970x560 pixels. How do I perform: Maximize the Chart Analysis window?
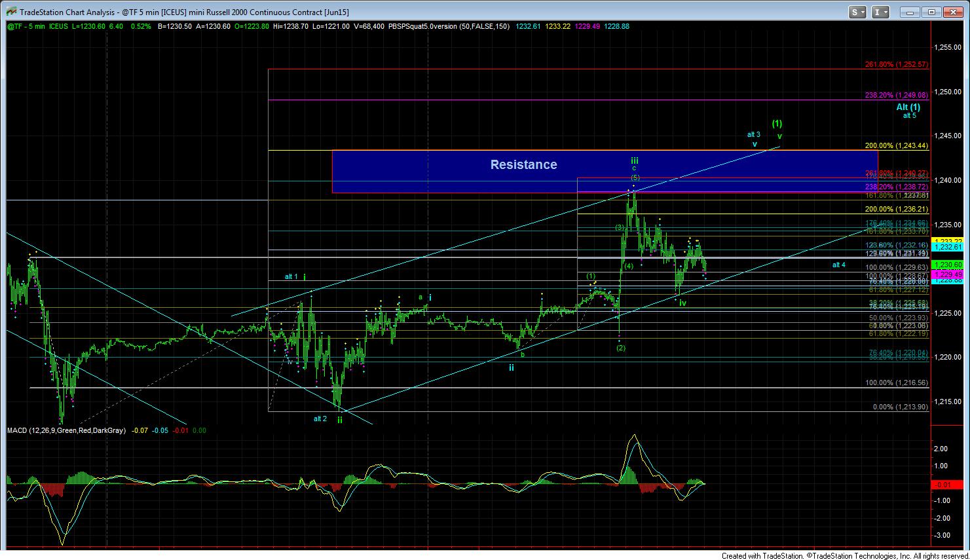(x=933, y=12)
